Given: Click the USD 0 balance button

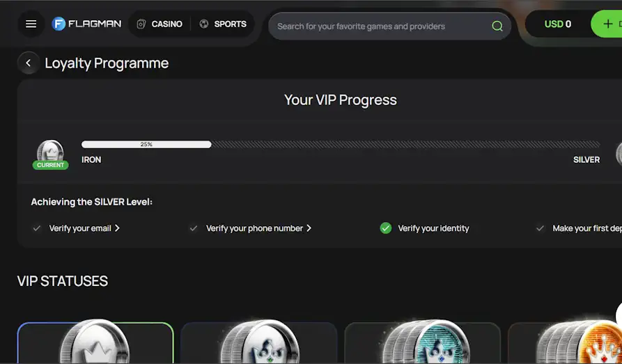Looking at the screenshot, I should tap(557, 24).
